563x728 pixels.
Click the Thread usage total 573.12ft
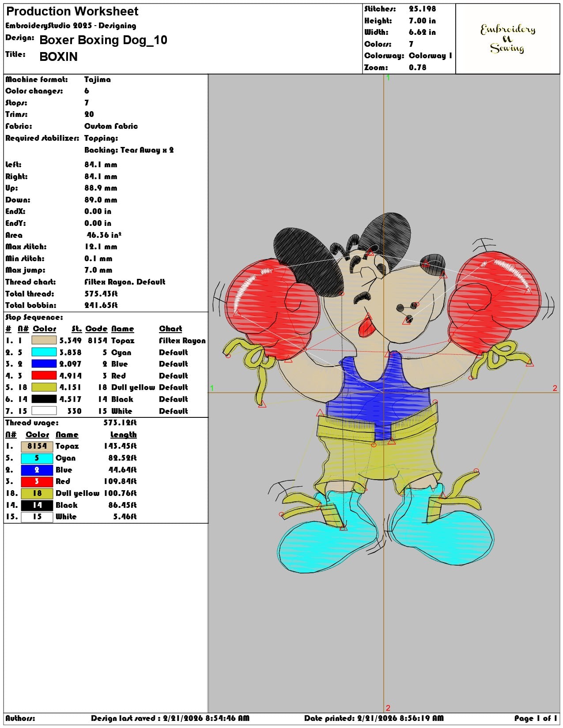pyautogui.click(x=120, y=423)
